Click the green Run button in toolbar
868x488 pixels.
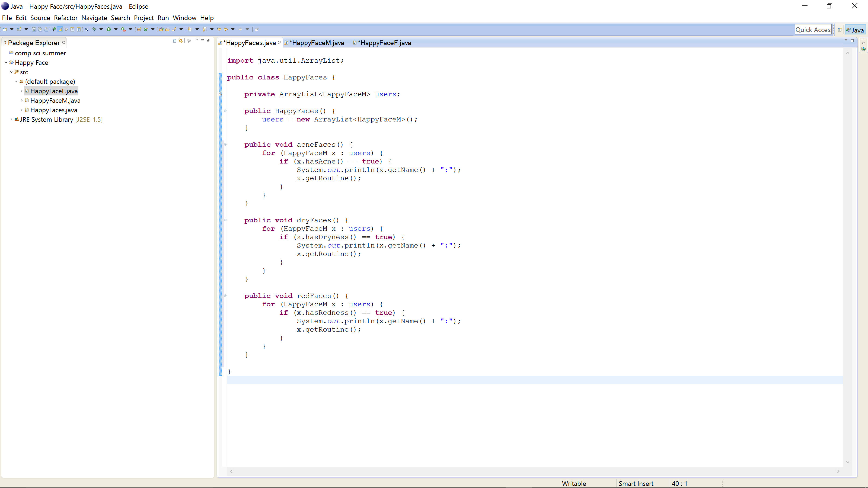109,29
